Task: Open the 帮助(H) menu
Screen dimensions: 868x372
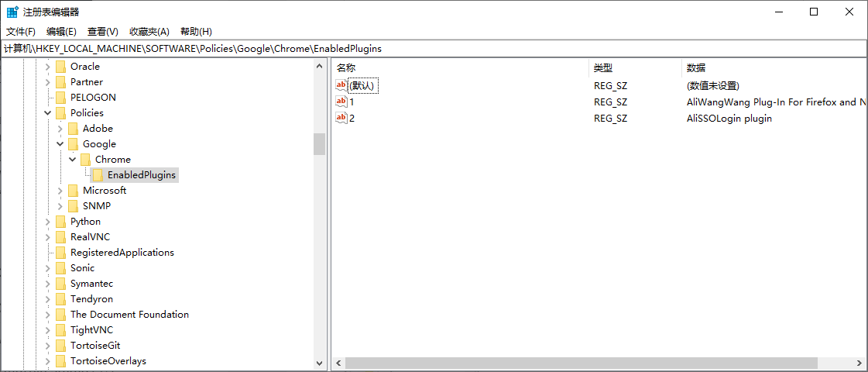Action: pyautogui.click(x=197, y=32)
